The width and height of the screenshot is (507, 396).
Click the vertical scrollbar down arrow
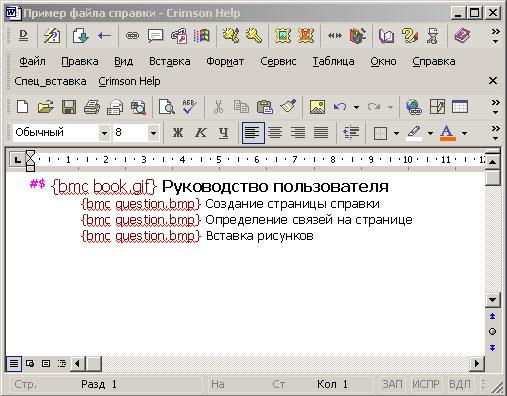pos(492,300)
